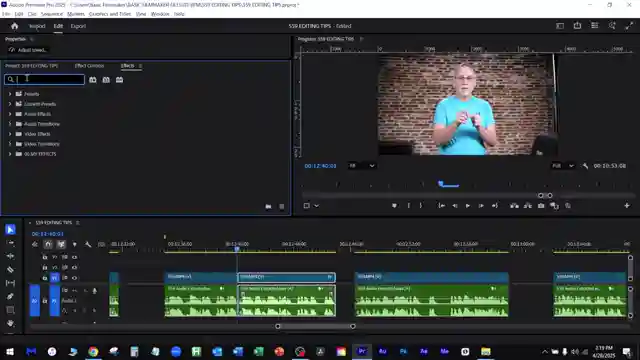Image resolution: width=640 pixels, height=360 pixels.
Task: Open the Window menu
Action: pyautogui.click(x=160, y=14)
